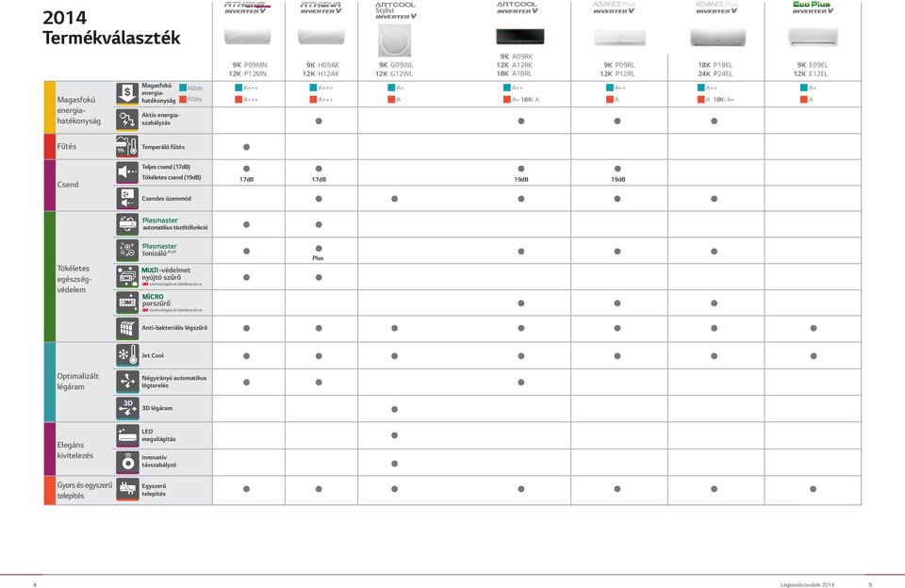Click the Gyors és egyszerű telepítés label
Viewport: 905px width, 588px height.
85,491
